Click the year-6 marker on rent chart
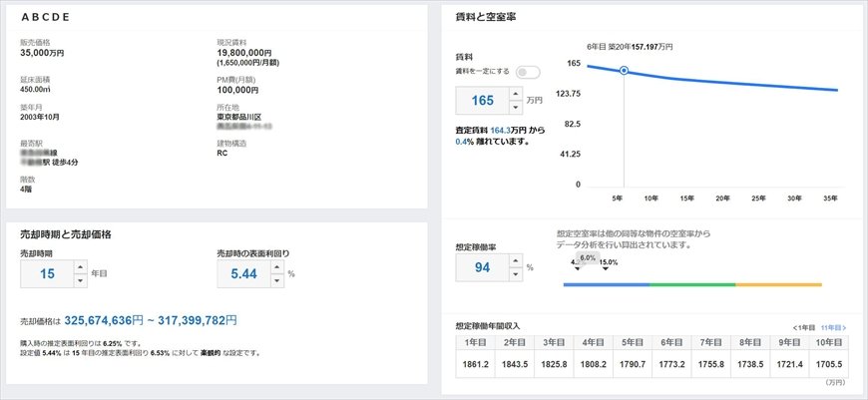Screen dimensions: 868x400 (x=625, y=71)
